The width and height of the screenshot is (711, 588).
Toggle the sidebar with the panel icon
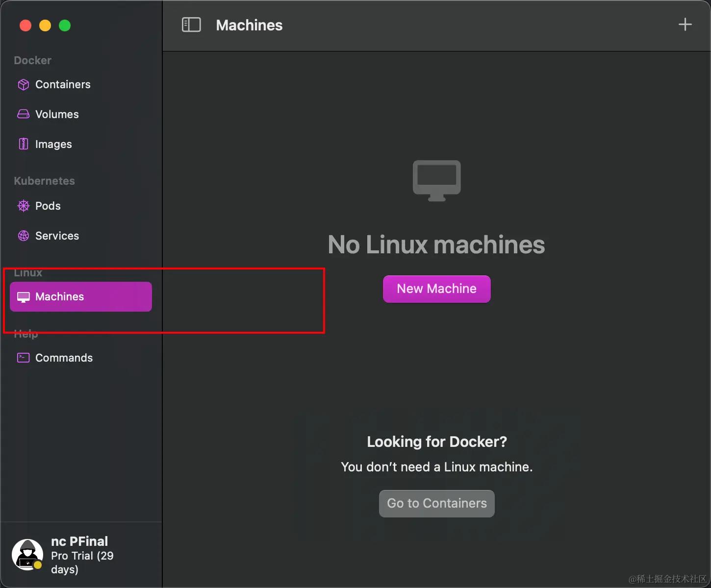191,24
